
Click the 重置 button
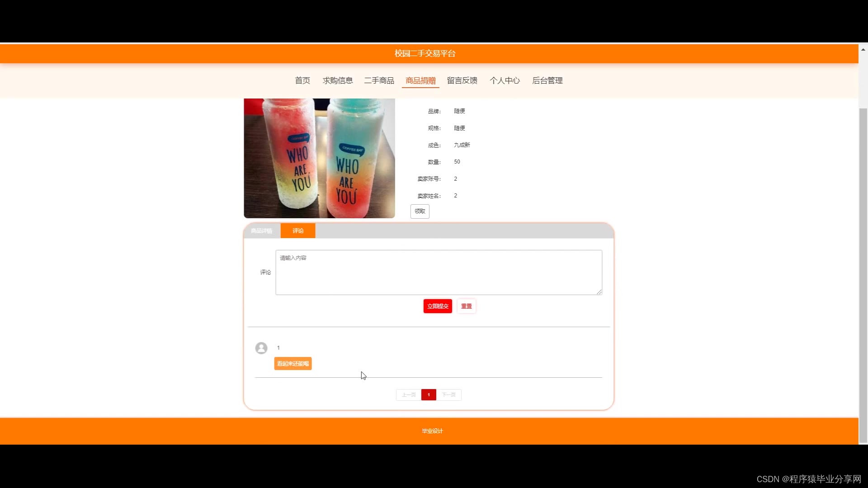(466, 306)
